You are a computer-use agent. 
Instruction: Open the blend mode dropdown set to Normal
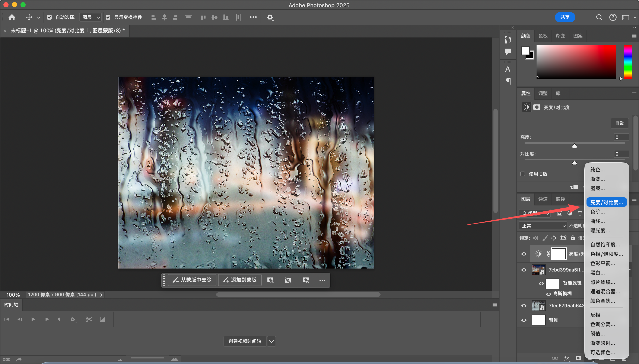(x=542, y=226)
